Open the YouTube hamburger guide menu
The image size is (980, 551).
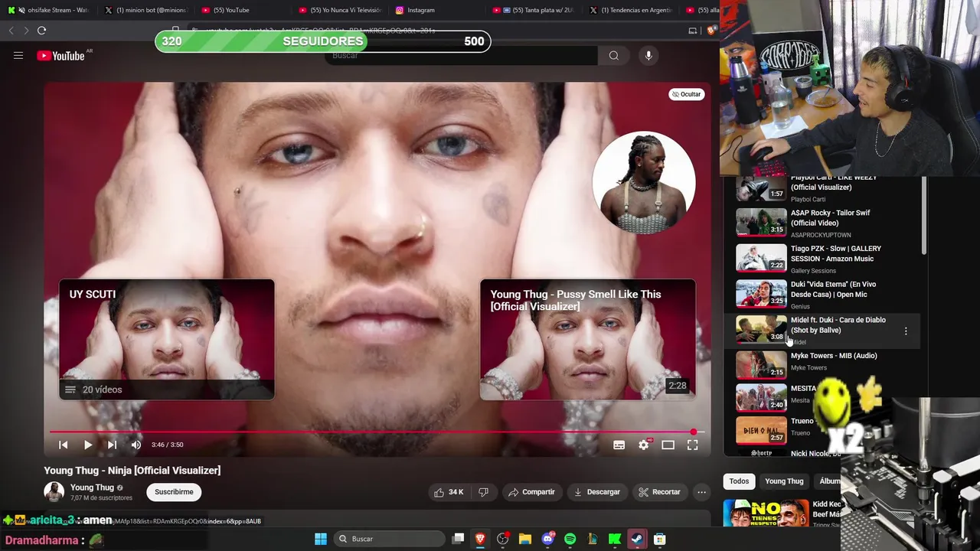[x=18, y=55]
